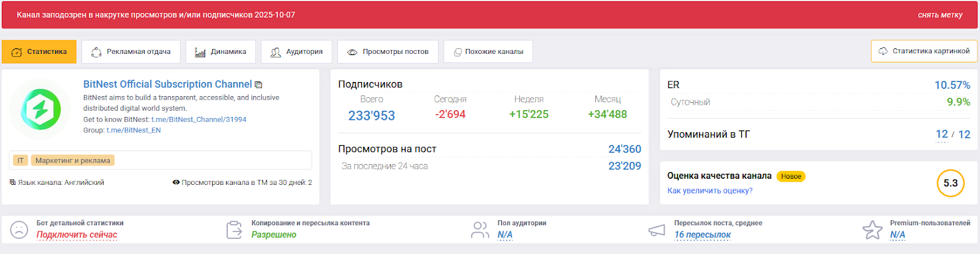The height and width of the screenshot is (254, 980).
Task: Click the 16 пересылок link
Action: pyautogui.click(x=703, y=235)
